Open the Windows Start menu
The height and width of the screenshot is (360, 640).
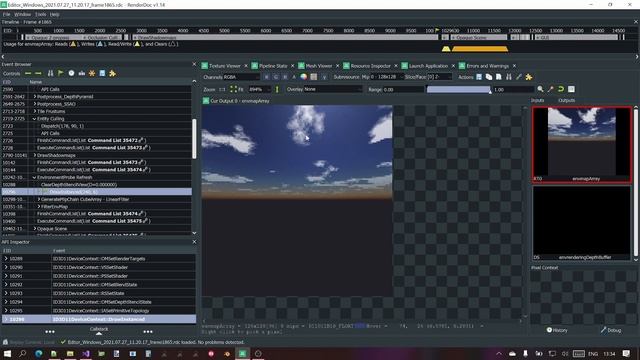click(x=7, y=353)
